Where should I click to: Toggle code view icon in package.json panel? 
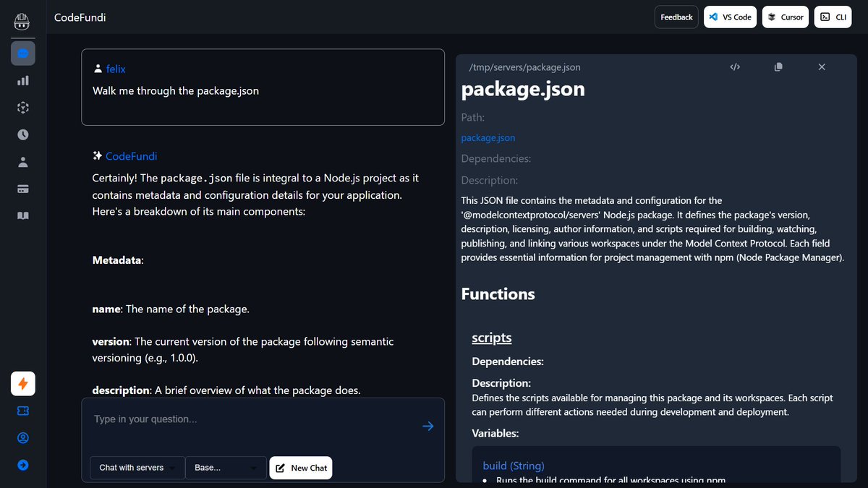click(735, 67)
